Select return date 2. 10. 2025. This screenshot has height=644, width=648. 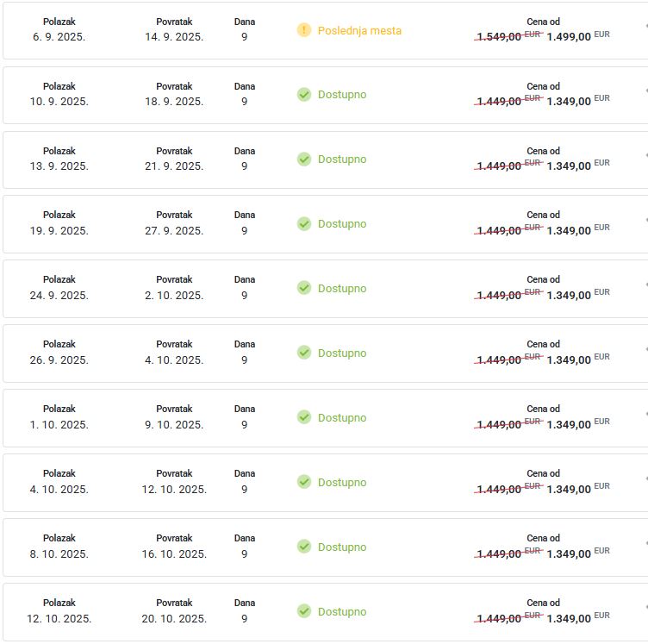(174, 295)
